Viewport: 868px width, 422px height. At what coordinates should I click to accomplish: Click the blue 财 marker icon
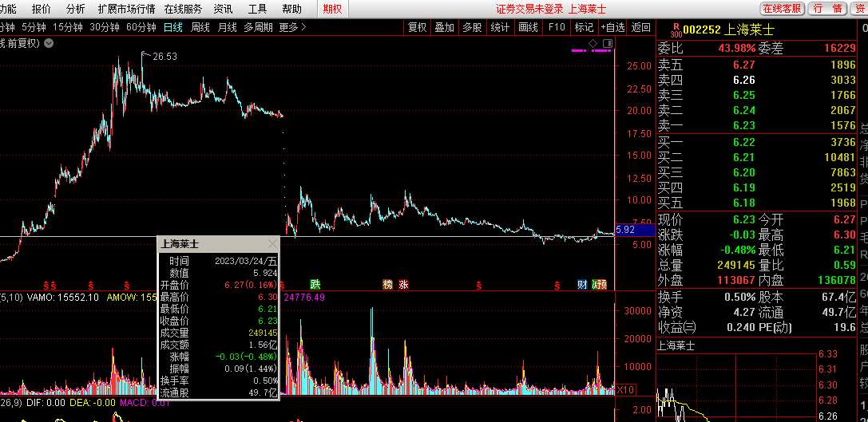[x=582, y=285]
